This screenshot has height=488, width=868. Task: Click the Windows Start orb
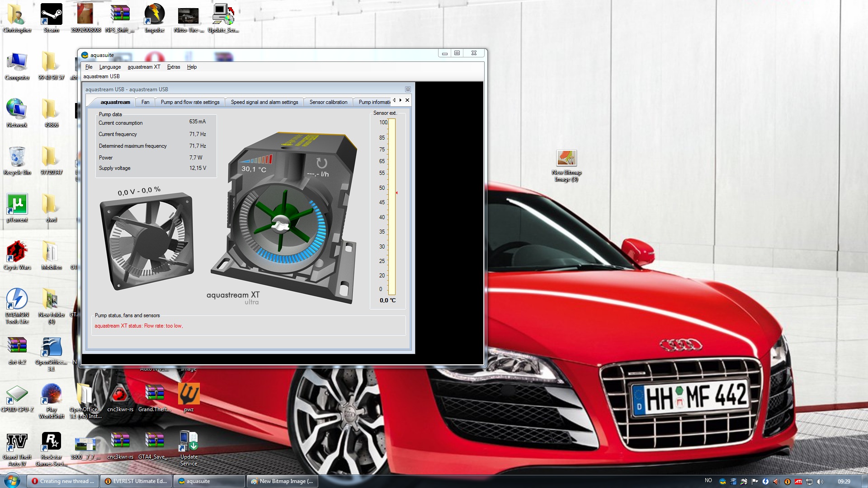click(x=12, y=481)
